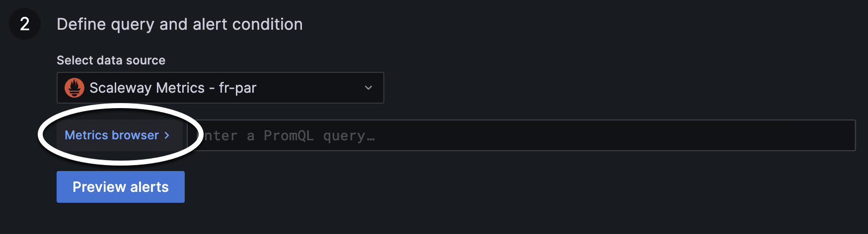Click the Prometheus flame data source icon
Viewport: 868px width, 234px height.
point(74,88)
